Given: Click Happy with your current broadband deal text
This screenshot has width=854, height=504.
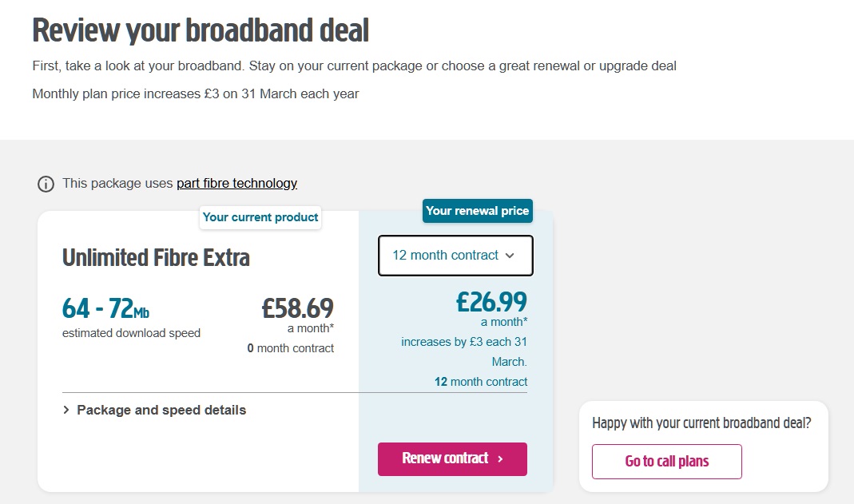Looking at the screenshot, I should click(x=701, y=423).
